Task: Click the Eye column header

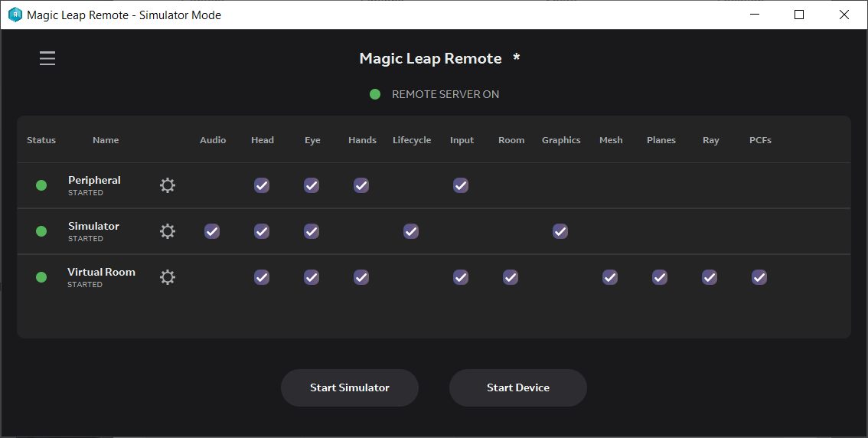Action: (312, 140)
